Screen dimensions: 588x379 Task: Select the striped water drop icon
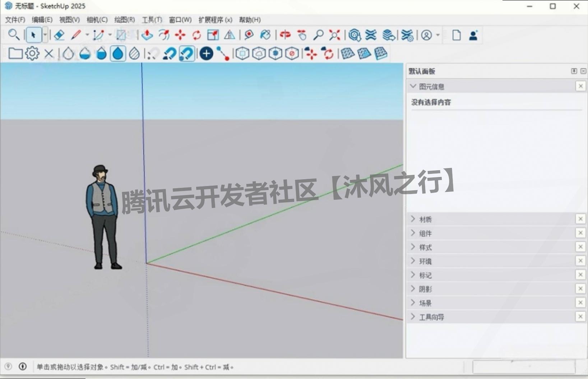[134, 54]
